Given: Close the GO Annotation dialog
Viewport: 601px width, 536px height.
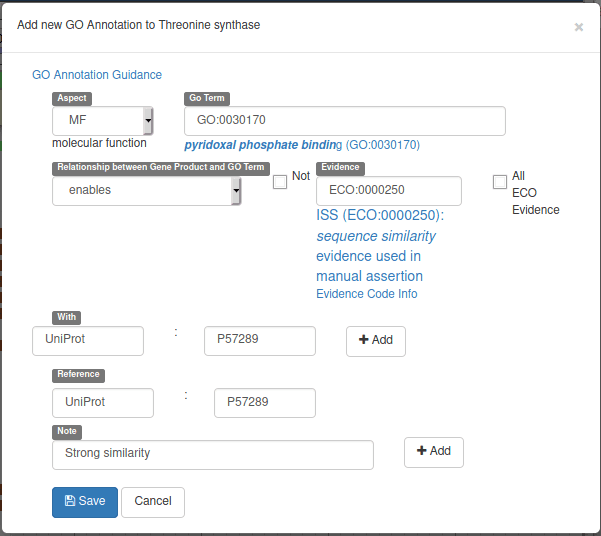Looking at the screenshot, I should pos(578,27).
